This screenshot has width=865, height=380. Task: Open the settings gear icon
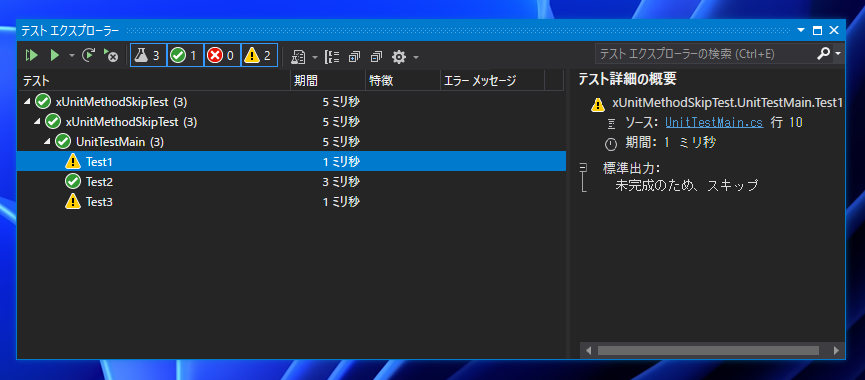tap(399, 56)
